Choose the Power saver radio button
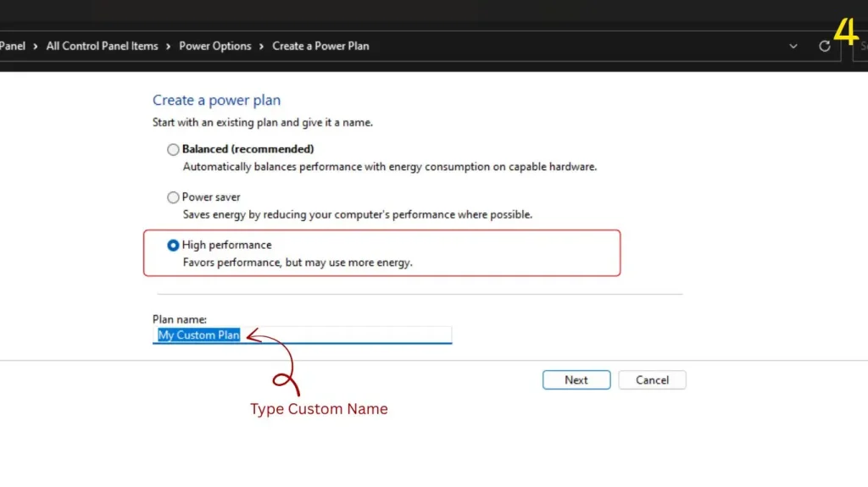The width and height of the screenshot is (868, 487). pyautogui.click(x=174, y=197)
